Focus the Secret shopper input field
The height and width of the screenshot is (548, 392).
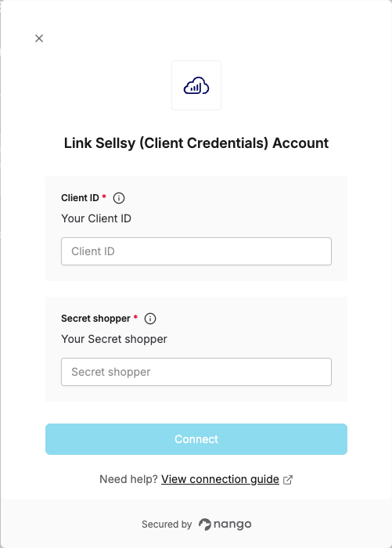coord(196,372)
